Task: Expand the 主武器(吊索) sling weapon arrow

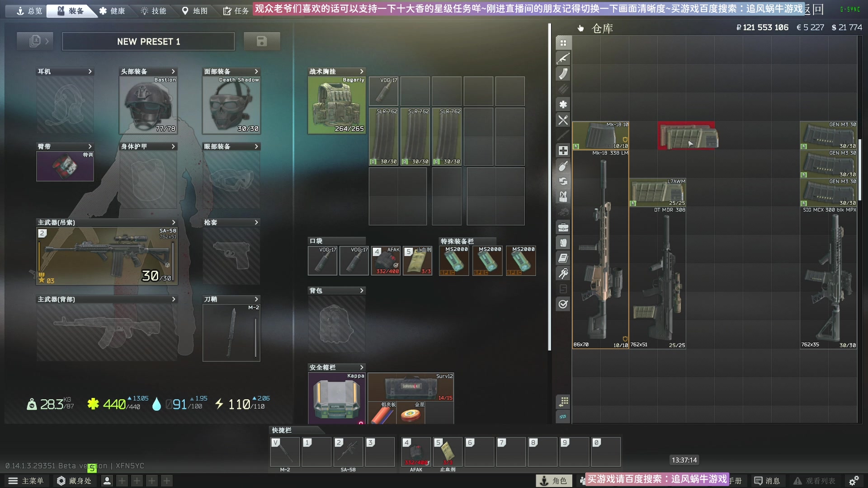Action: click(174, 222)
